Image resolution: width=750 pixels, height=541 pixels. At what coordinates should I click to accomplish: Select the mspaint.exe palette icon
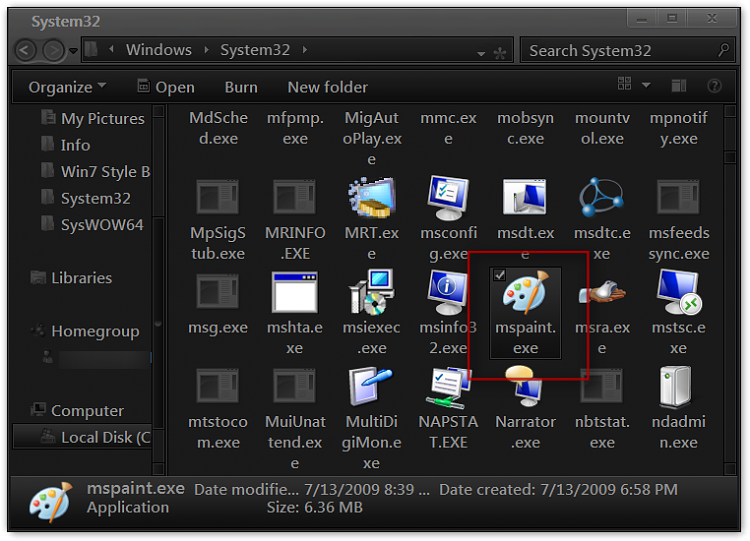[525, 292]
